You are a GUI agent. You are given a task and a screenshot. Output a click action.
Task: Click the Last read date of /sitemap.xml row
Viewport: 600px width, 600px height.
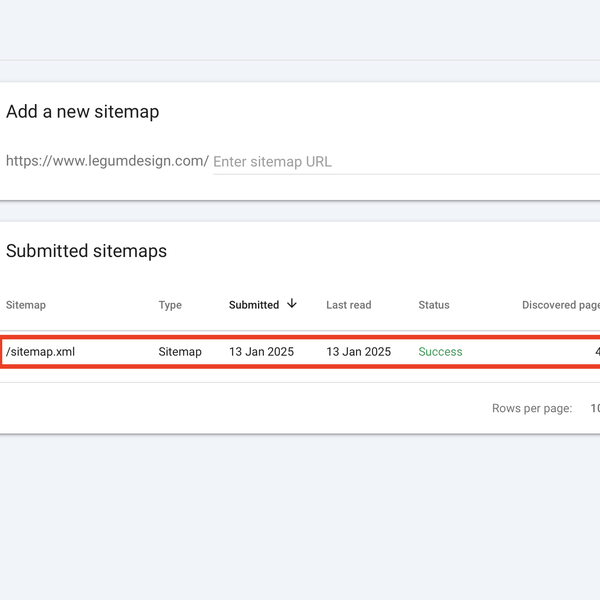click(358, 352)
